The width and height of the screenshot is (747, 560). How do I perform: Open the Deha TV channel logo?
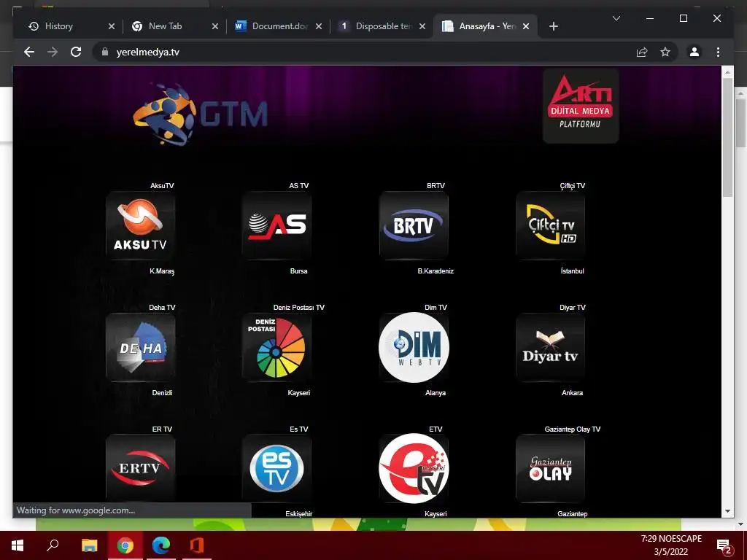tap(141, 347)
